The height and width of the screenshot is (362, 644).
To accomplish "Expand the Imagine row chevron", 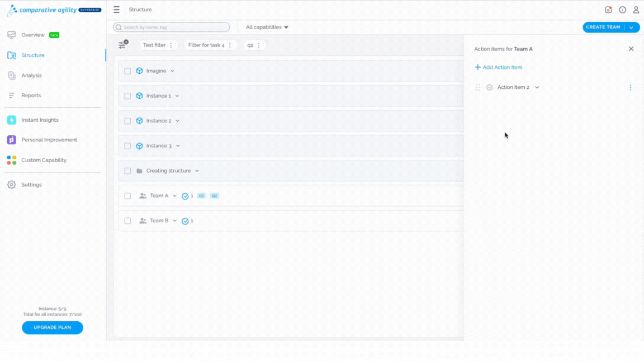I will [x=173, y=71].
